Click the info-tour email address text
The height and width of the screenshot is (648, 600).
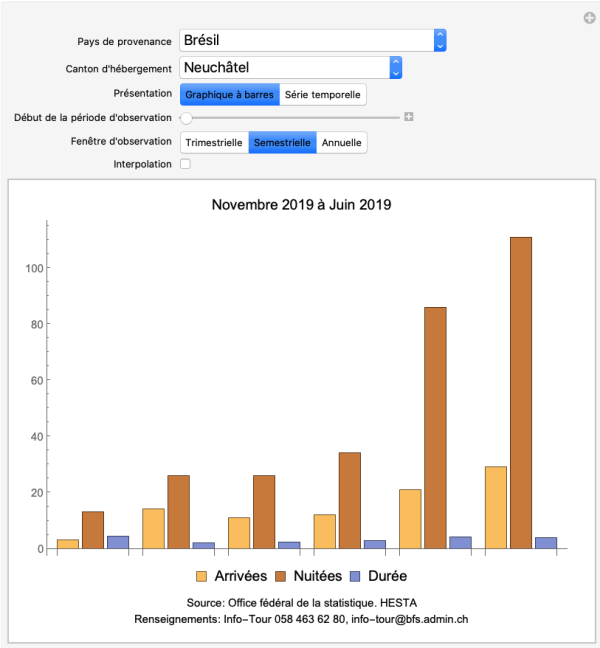click(x=410, y=619)
